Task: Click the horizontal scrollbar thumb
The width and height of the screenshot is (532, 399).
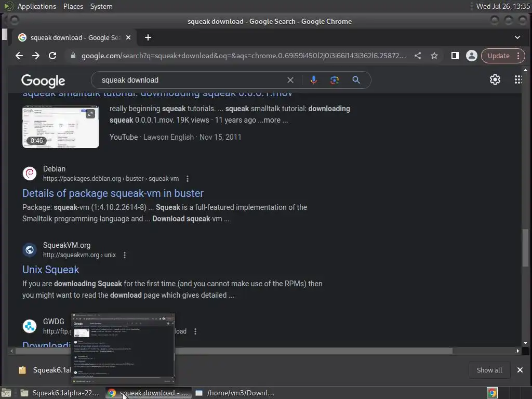Action: click(234, 351)
